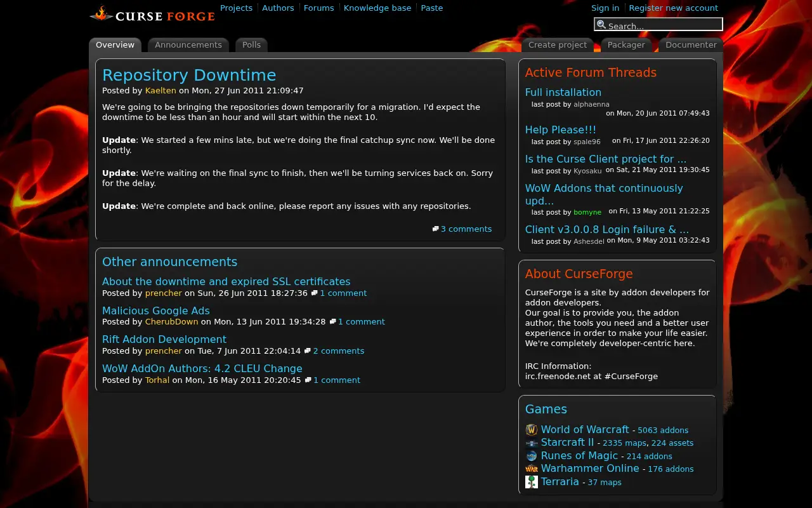Image resolution: width=812 pixels, height=508 pixels.
Task: Click the Starcraft II game icon
Action: (532, 443)
